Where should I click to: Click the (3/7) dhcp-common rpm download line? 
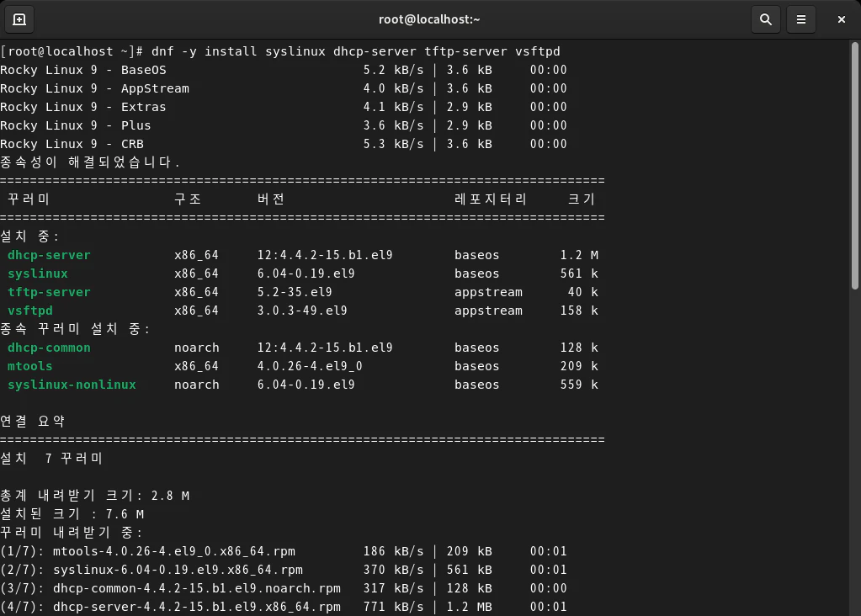click(x=284, y=588)
